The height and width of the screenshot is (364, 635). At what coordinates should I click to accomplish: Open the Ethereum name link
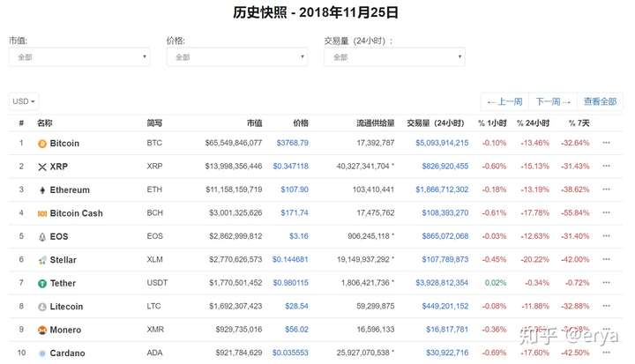coord(70,189)
